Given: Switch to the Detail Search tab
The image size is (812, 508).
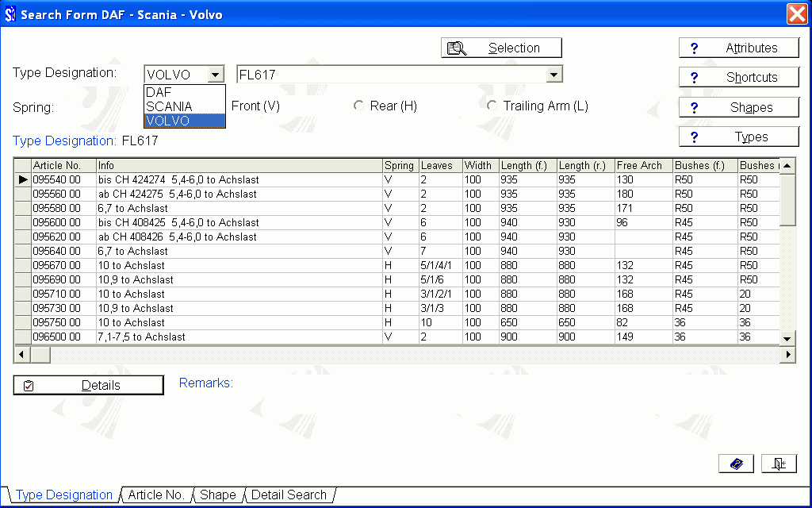Looking at the screenshot, I should click(x=289, y=495).
